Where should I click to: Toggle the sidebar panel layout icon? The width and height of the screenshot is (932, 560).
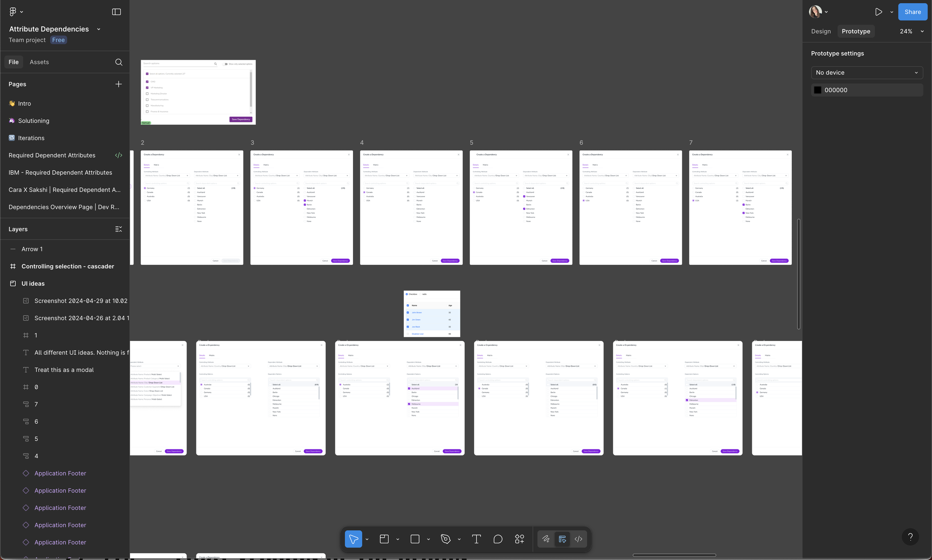click(116, 12)
